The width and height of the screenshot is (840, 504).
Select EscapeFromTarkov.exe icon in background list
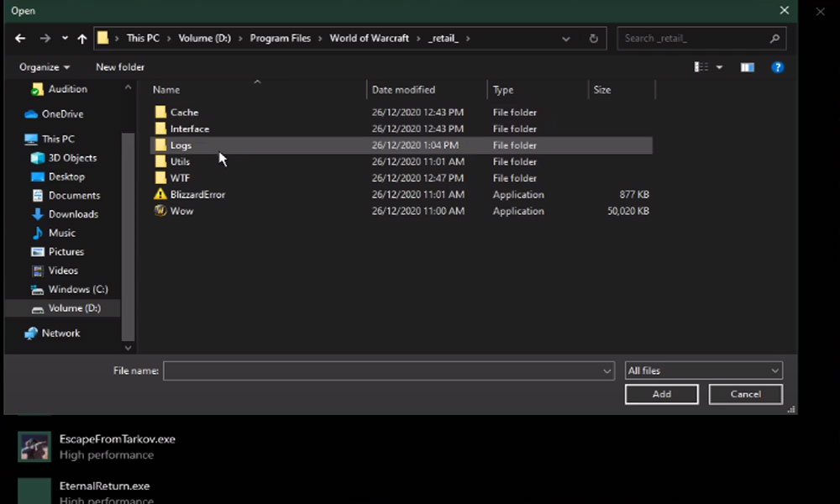pyautogui.click(x=34, y=446)
